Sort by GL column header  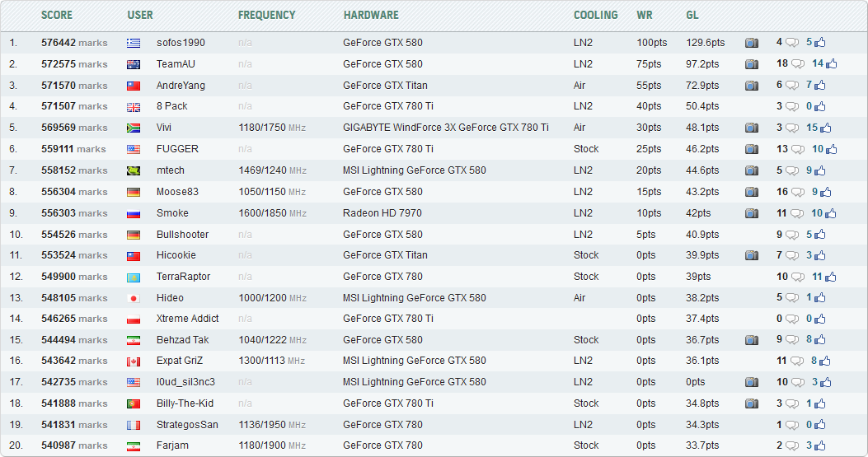point(692,15)
